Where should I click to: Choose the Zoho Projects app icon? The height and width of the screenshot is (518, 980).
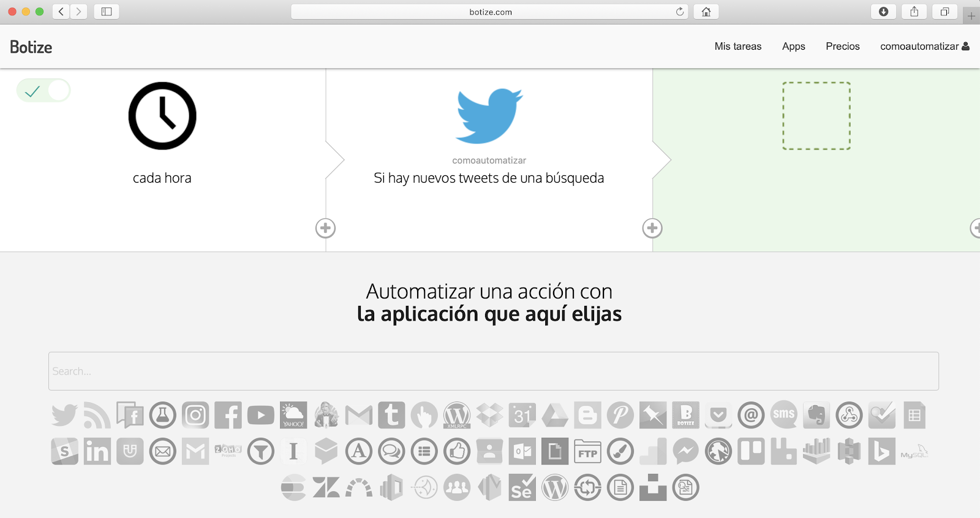[228, 451]
